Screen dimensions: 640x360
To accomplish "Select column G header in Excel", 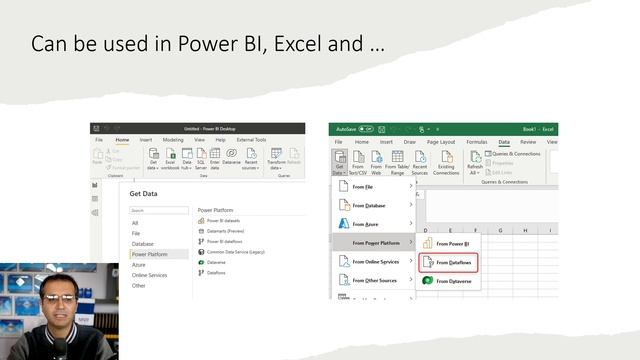I will (x=500, y=231).
